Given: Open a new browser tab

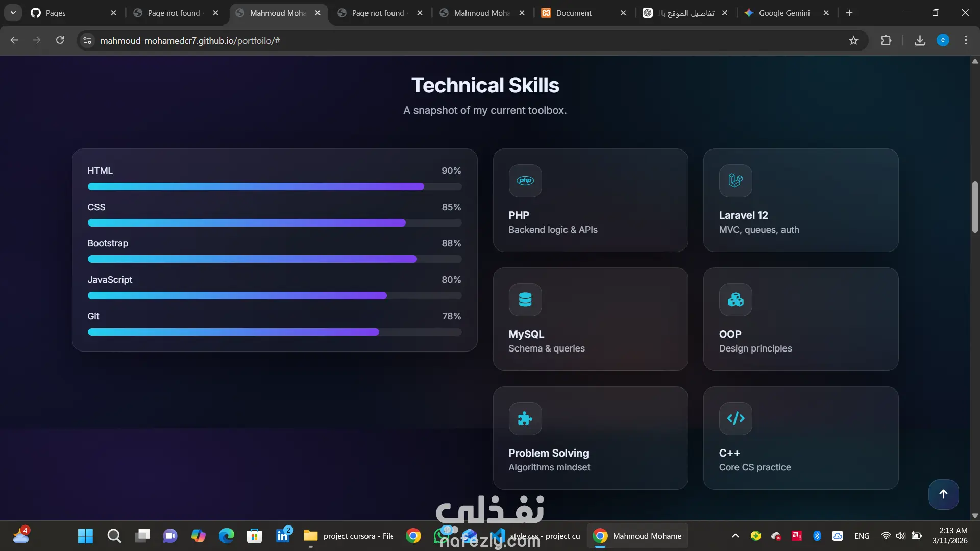Looking at the screenshot, I should pos(849,13).
